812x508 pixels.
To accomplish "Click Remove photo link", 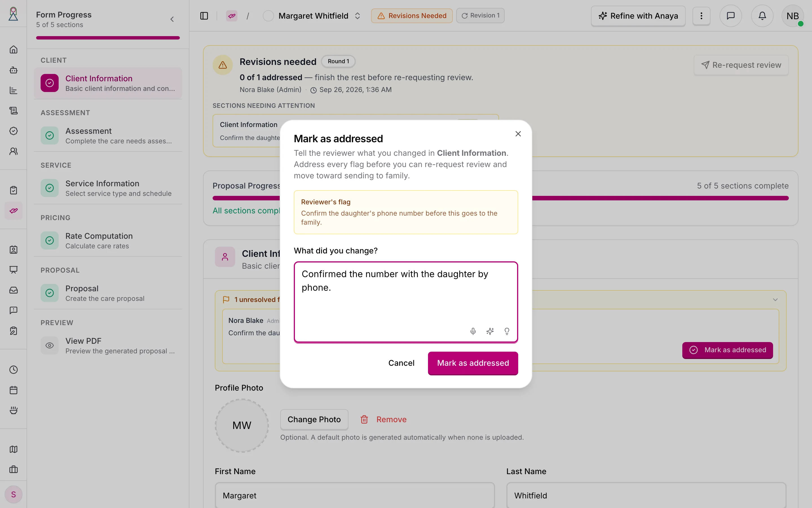I will [383, 419].
